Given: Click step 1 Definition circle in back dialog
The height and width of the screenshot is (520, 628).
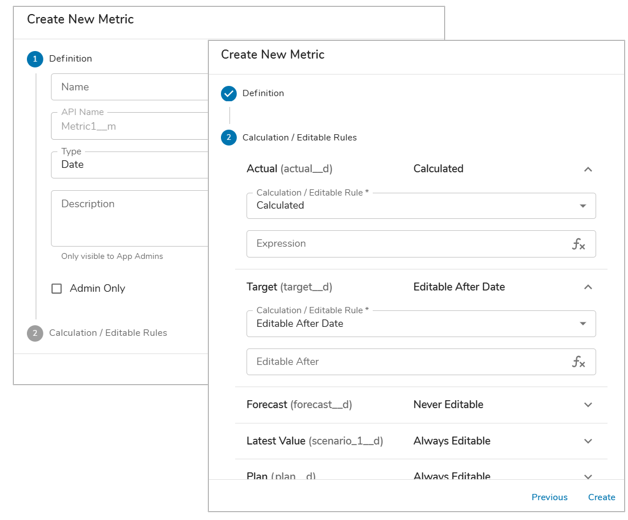Looking at the screenshot, I should [x=35, y=59].
